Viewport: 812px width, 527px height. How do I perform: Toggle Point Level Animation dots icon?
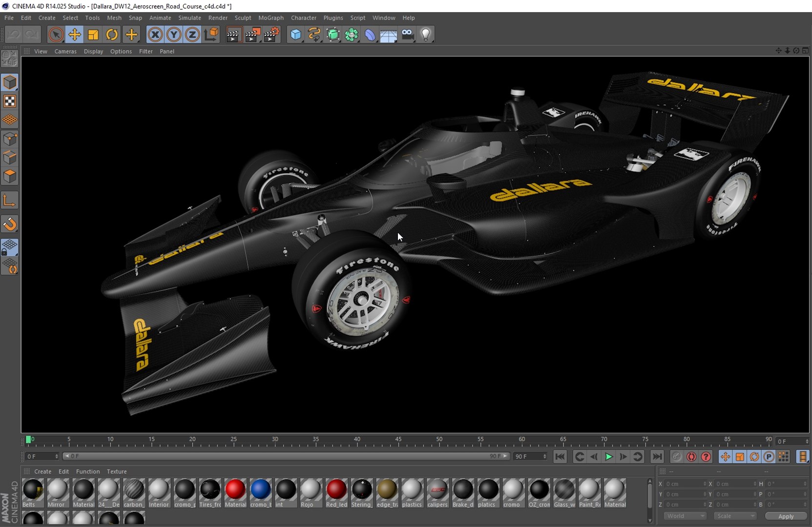(784, 457)
